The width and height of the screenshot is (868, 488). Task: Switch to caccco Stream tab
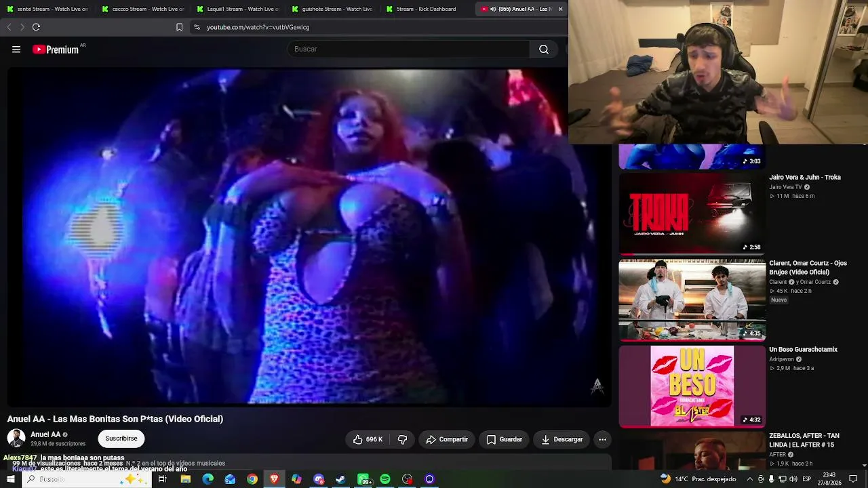pos(142,9)
